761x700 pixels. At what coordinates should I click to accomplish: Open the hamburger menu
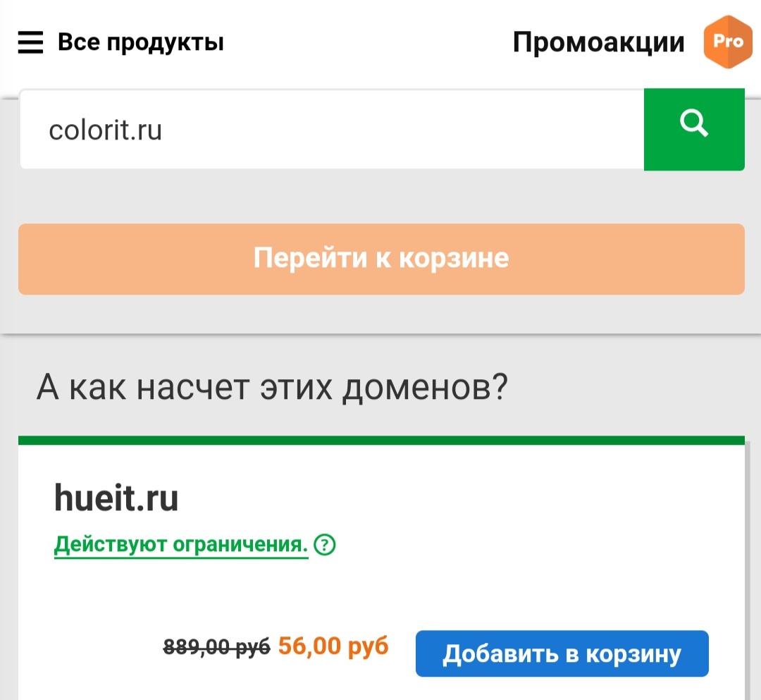(30, 43)
